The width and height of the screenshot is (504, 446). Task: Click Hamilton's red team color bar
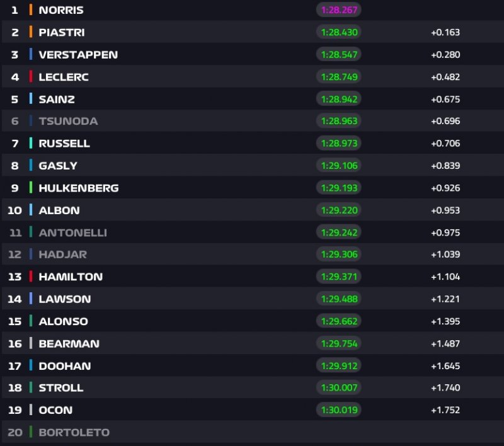31,277
